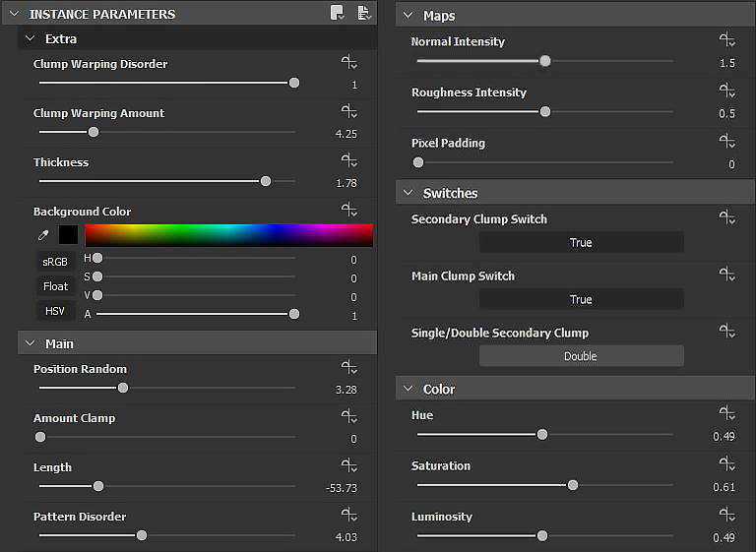Collapse the Extra section

(x=31, y=38)
